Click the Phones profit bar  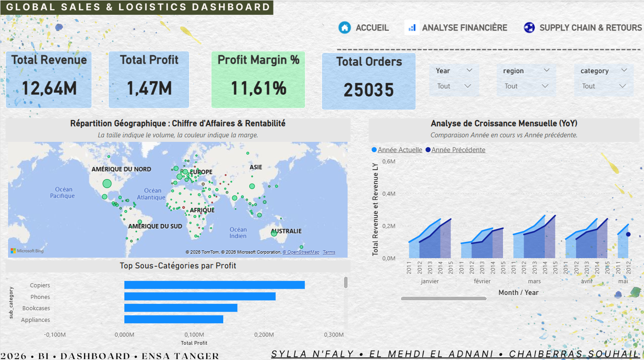[x=200, y=297]
